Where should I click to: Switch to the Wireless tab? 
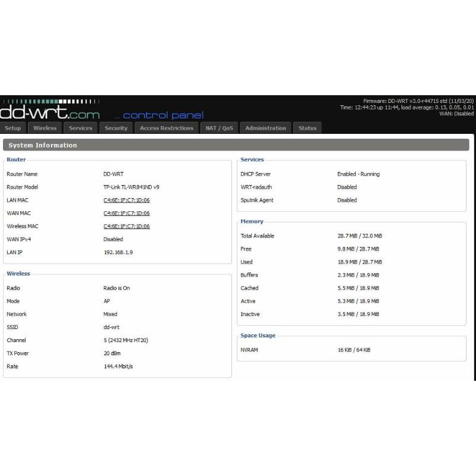[45, 128]
